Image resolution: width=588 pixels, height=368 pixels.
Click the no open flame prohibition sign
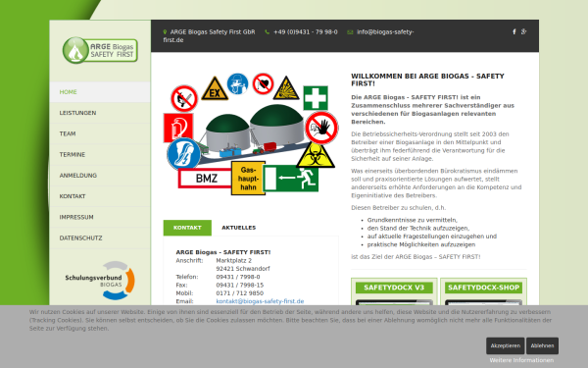(x=184, y=99)
